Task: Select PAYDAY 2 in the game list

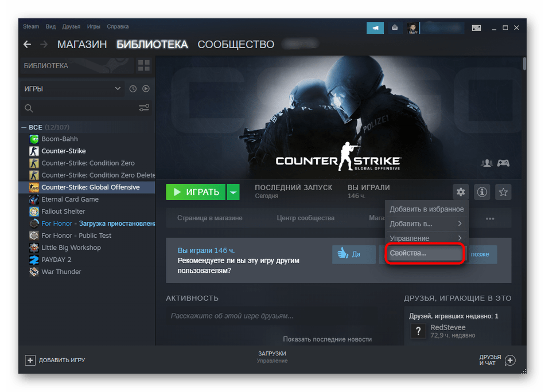Action: pos(56,260)
